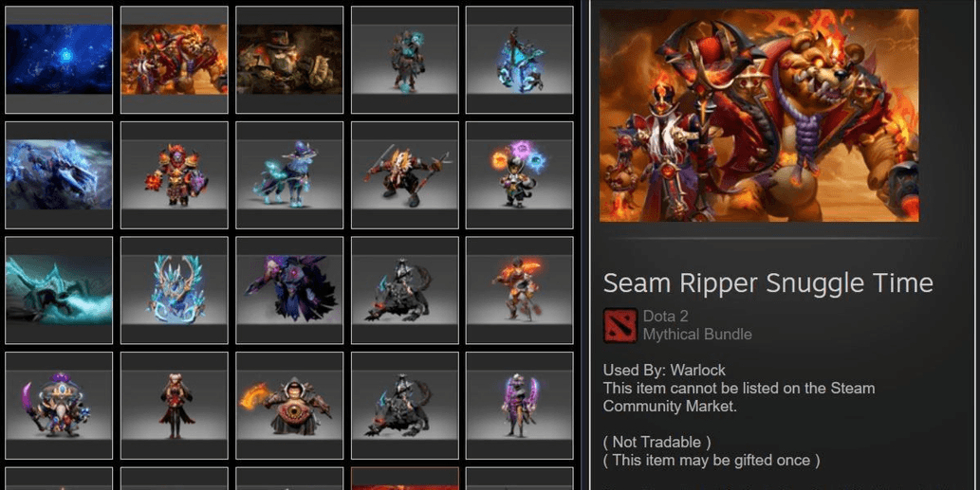Select the teal glowing hero set in top row

pyautogui.click(x=404, y=60)
